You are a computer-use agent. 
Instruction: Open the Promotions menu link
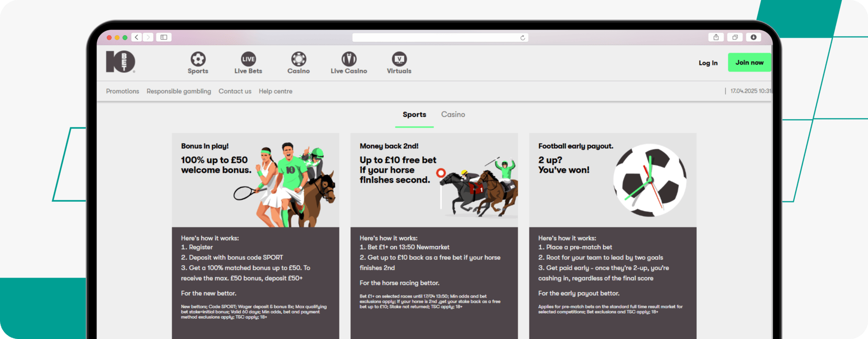122,91
